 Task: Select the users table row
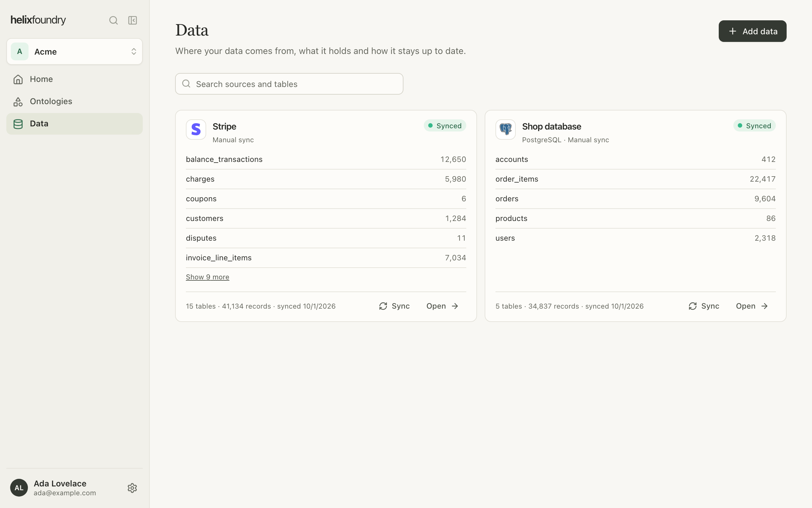(636, 238)
